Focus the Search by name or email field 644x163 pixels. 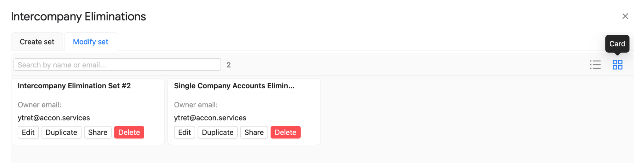coord(117,65)
